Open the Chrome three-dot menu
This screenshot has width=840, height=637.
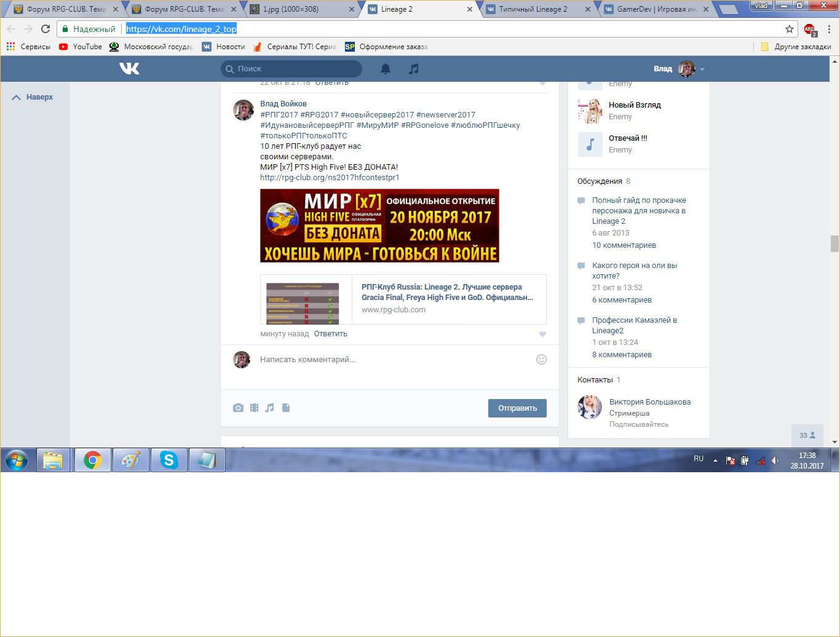pyautogui.click(x=829, y=29)
